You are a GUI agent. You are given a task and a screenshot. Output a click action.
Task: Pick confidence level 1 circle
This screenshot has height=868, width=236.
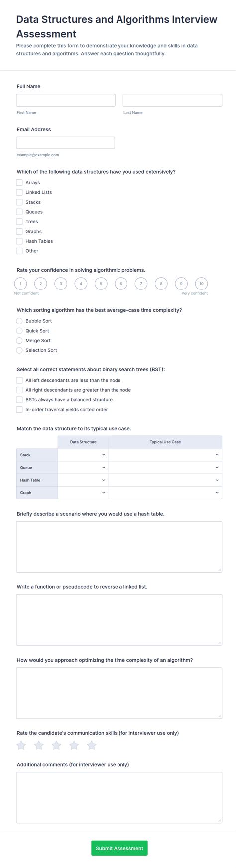point(20,284)
